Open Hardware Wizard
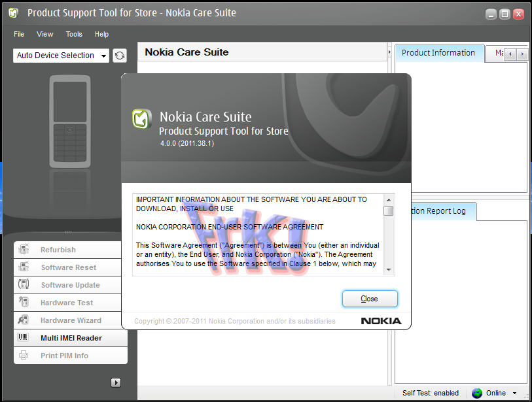Viewport: 532px width, 402px height. pos(67,320)
